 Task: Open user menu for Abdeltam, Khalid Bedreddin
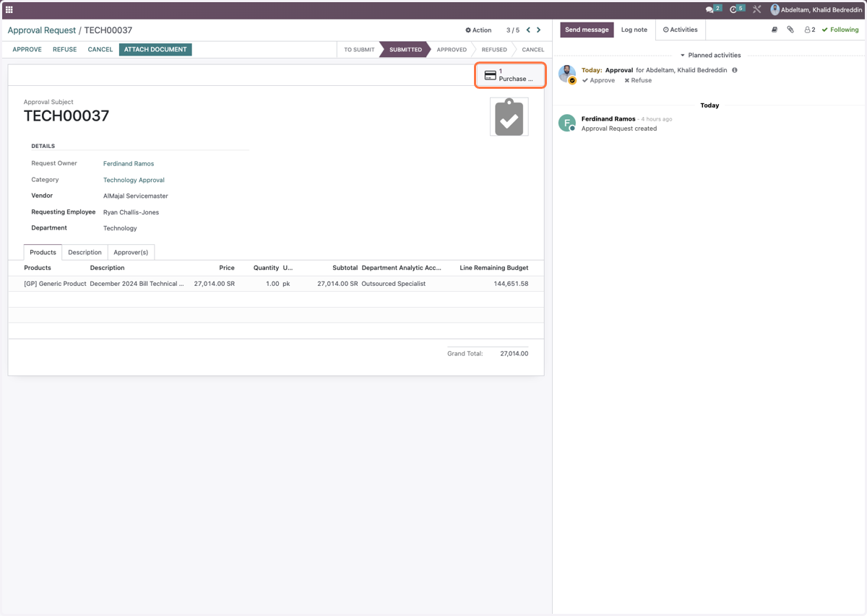click(816, 10)
